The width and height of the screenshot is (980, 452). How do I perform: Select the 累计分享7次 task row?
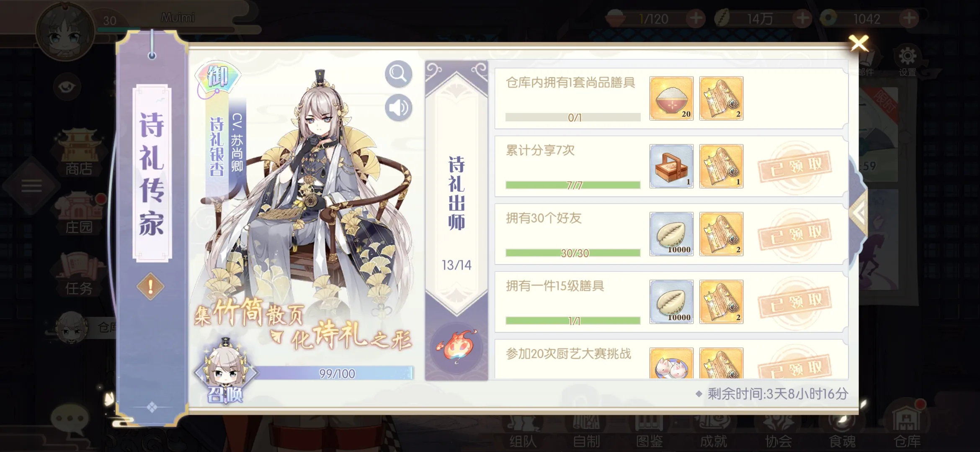[671, 166]
